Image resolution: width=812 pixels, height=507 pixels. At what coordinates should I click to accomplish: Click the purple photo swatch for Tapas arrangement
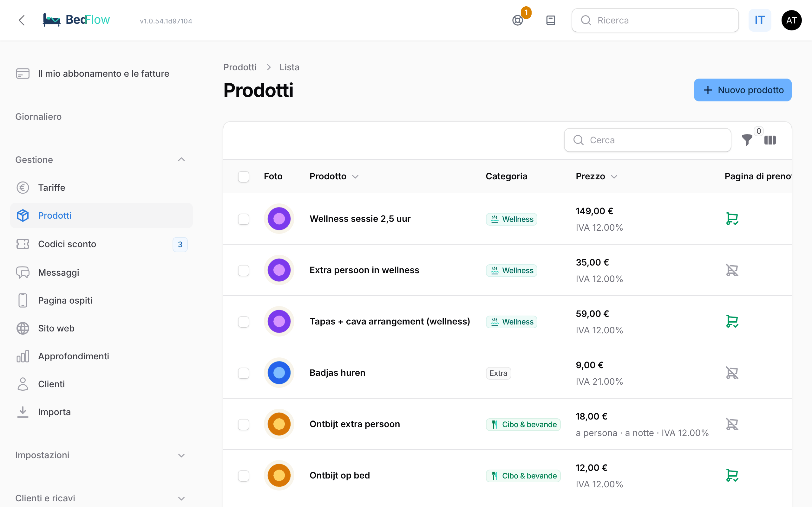pyautogui.click(x=279, y=322)
